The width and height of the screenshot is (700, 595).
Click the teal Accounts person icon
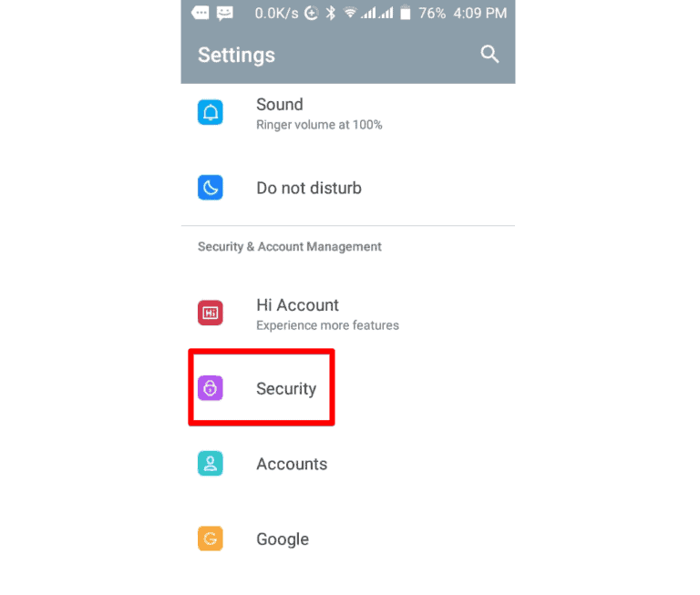click(x=211, y=463)
